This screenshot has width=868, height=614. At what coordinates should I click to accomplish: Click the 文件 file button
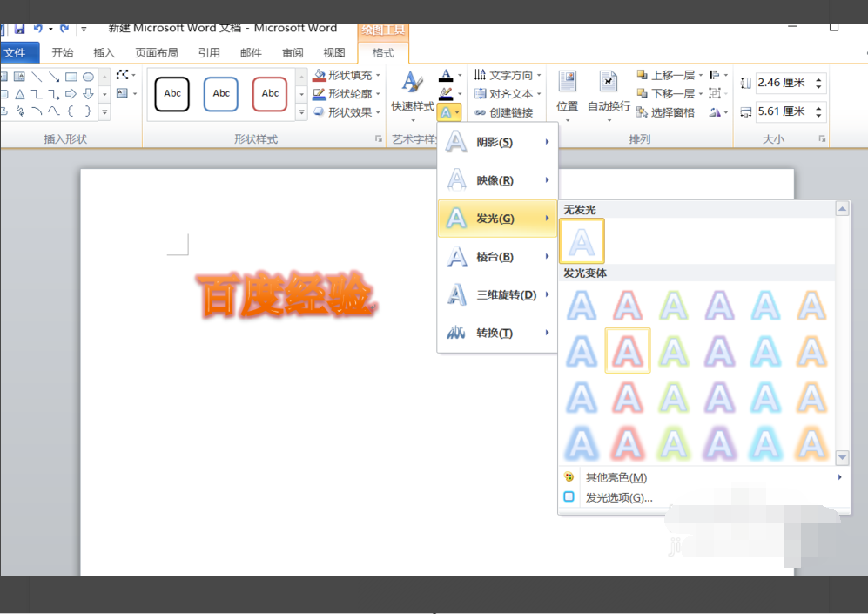tap(17, 53)
